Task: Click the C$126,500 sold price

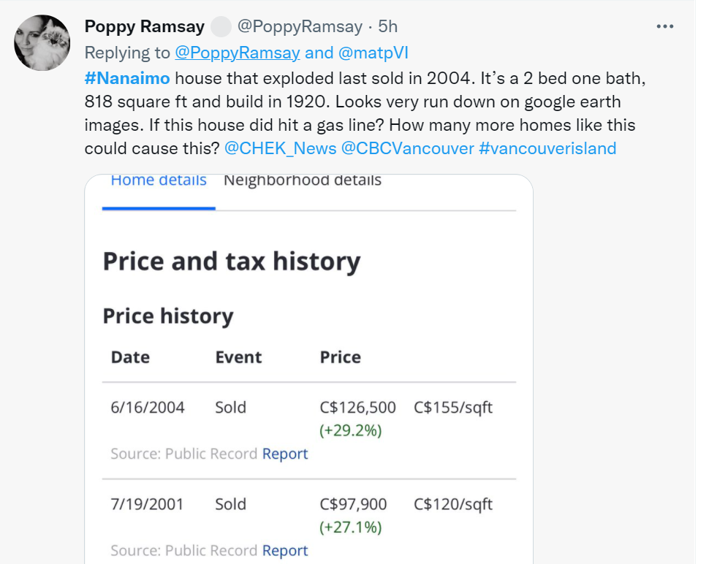Action: click(358, 407)
